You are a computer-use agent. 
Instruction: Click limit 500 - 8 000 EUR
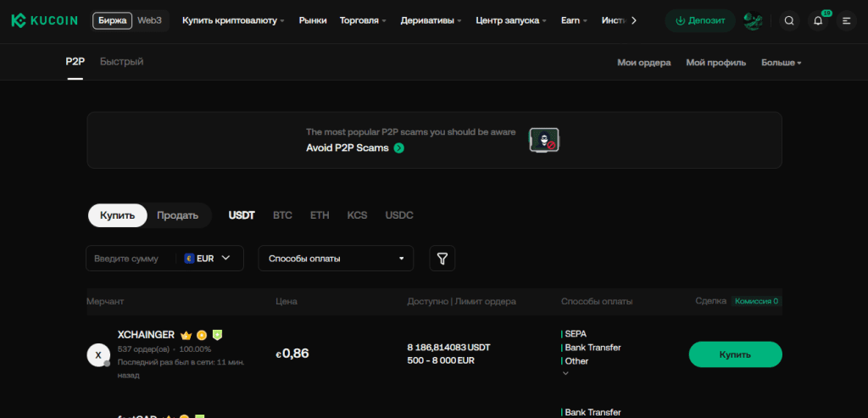click(x=441, y=360)
